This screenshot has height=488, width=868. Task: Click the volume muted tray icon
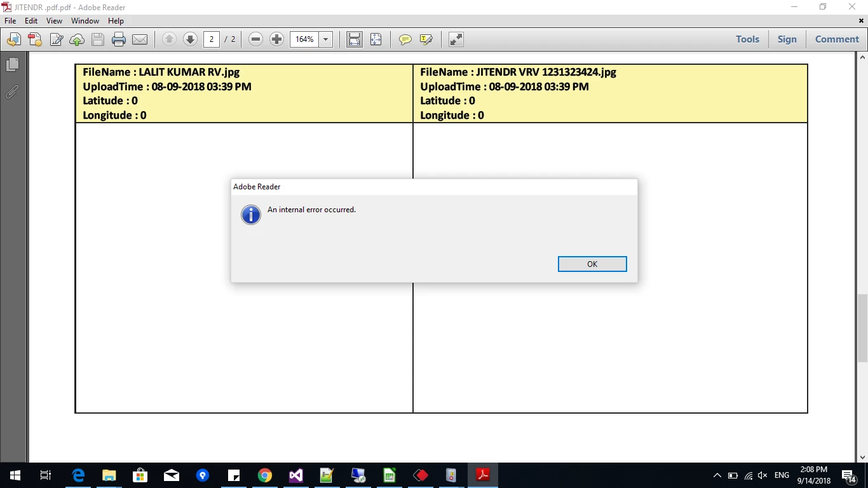coord(763,475)
